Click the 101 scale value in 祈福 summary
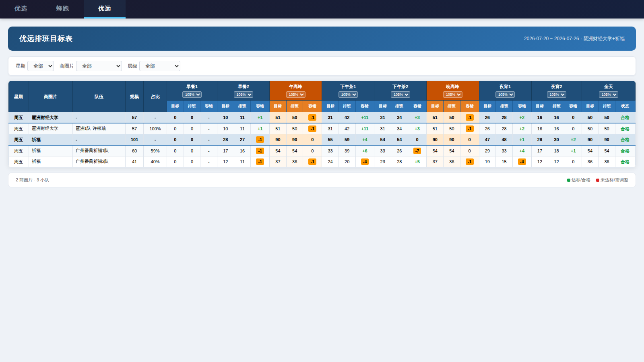 pos(134,140)
